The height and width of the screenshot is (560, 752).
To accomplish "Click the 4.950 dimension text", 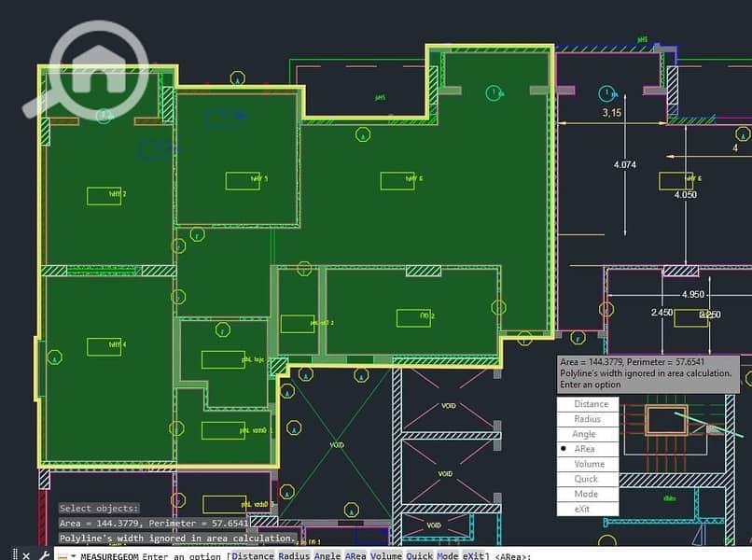I will (693, 294).
